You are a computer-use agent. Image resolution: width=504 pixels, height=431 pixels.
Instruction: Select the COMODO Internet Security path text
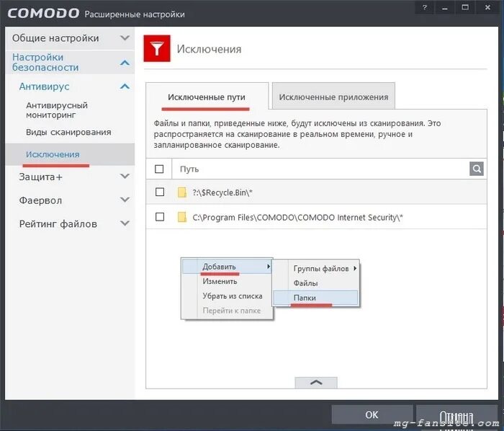pyautogui.click(x=297, y=218)
